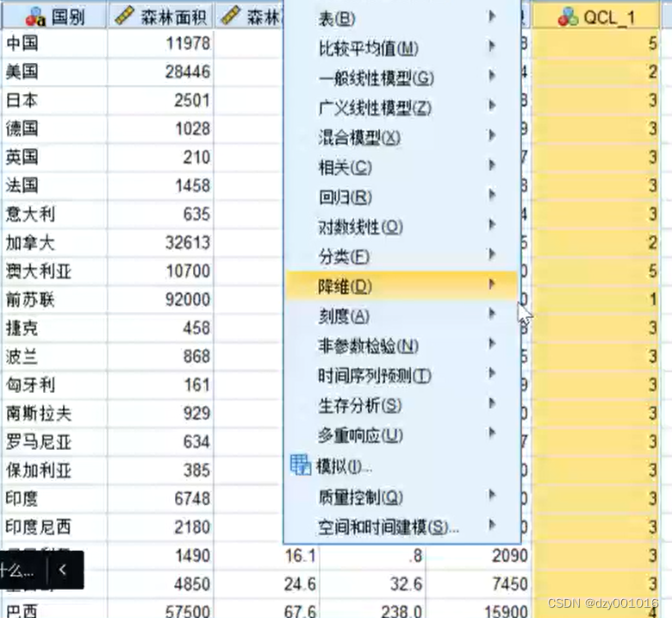Select the cell 中国
Viewport: 672px width, 618px height.
(54, 43)
